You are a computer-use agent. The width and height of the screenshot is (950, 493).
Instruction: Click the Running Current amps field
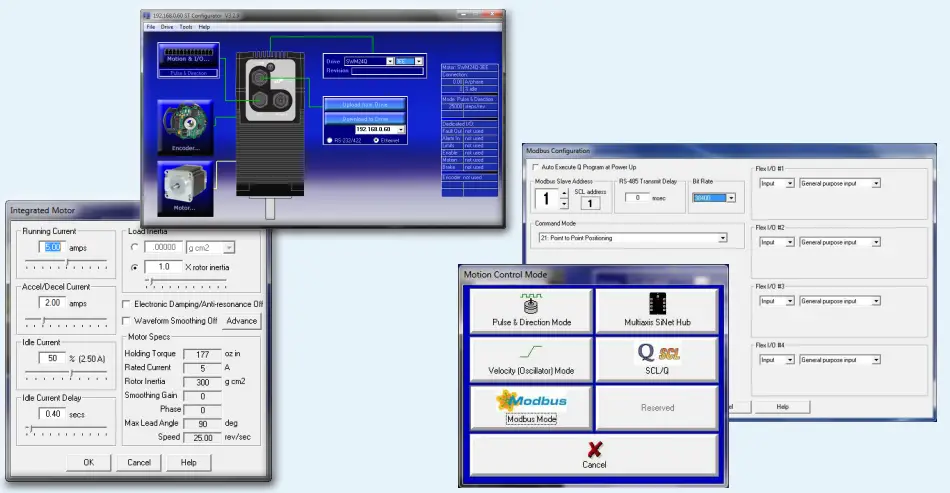pos(52,247)
